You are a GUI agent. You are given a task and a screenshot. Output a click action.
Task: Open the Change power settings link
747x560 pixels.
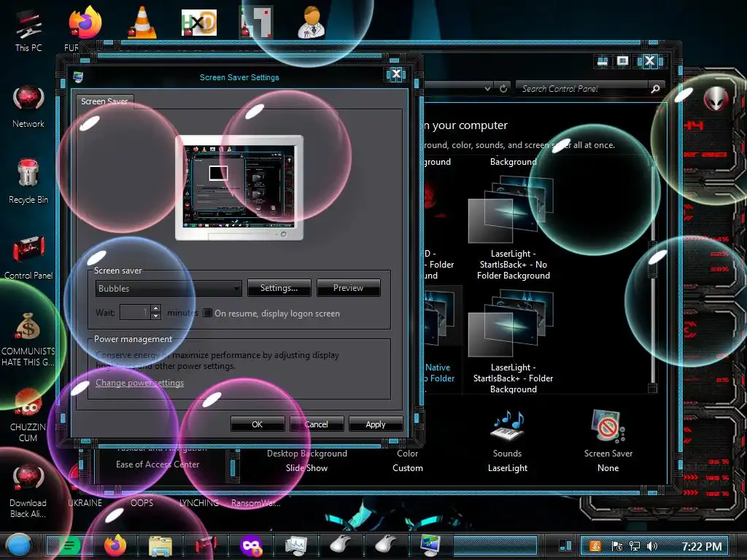(139, 382)
